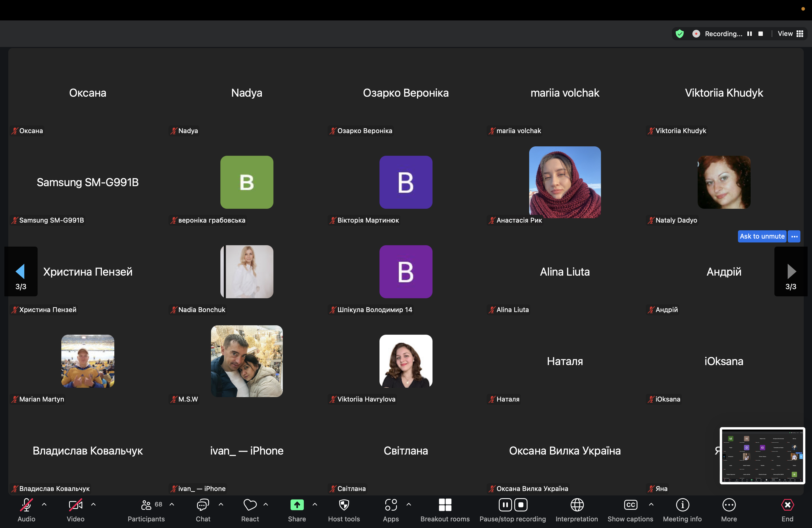812x528 pixels.
Task: Open Meeting info
Action: 682,505
